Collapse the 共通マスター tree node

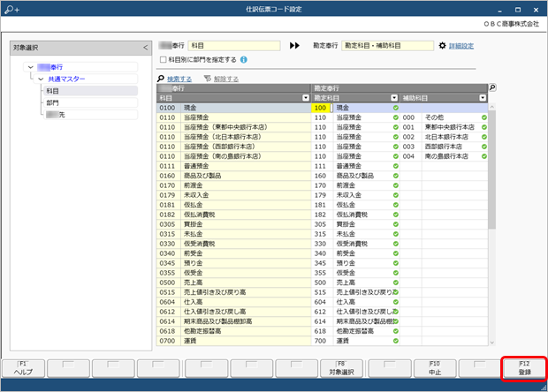(x=41, y=79)
